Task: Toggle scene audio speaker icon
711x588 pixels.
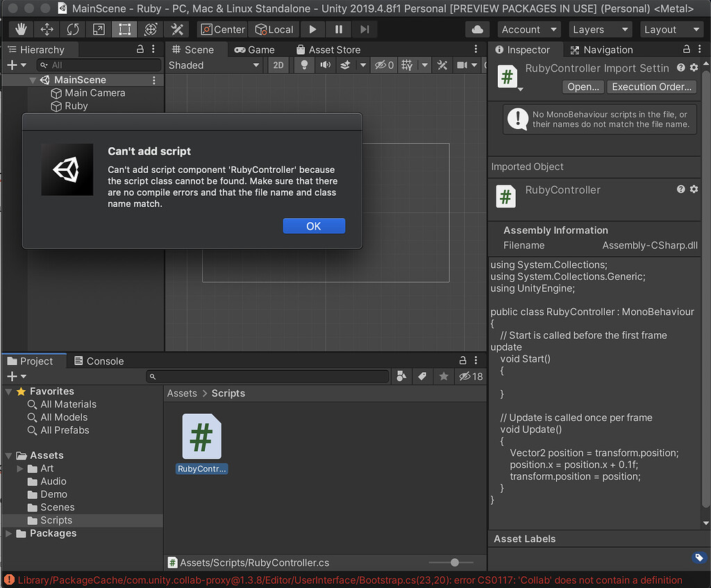Action: pos(324,65)
